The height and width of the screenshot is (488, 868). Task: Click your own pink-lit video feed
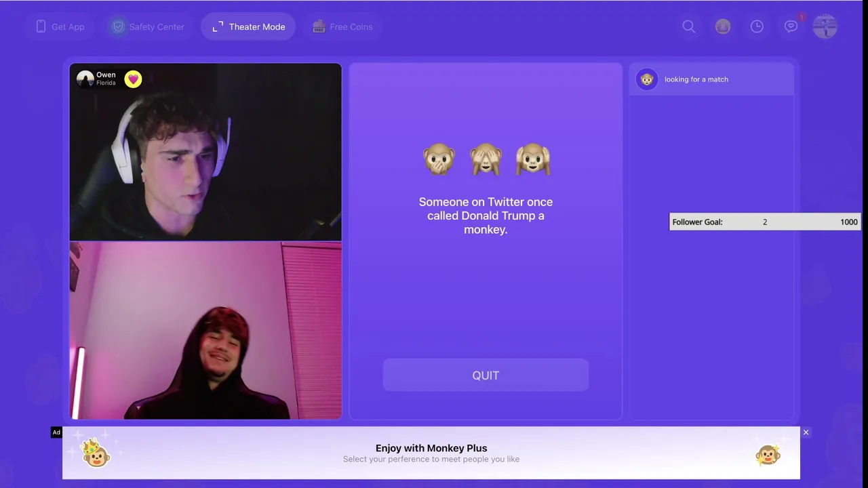pos(205,331)
